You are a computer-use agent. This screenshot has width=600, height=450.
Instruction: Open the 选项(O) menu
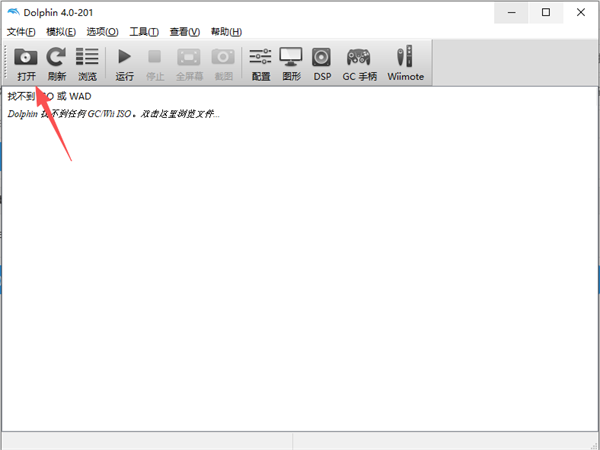point(102,32)
